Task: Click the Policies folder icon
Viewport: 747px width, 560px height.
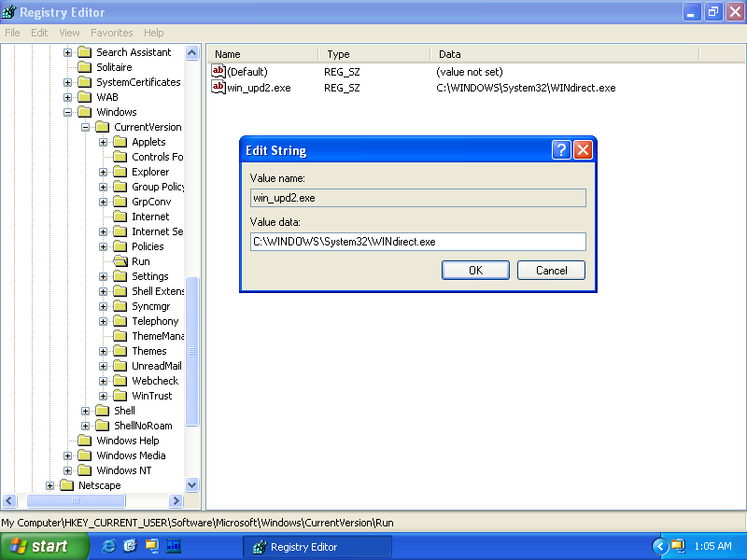Action: pos(120,246)
